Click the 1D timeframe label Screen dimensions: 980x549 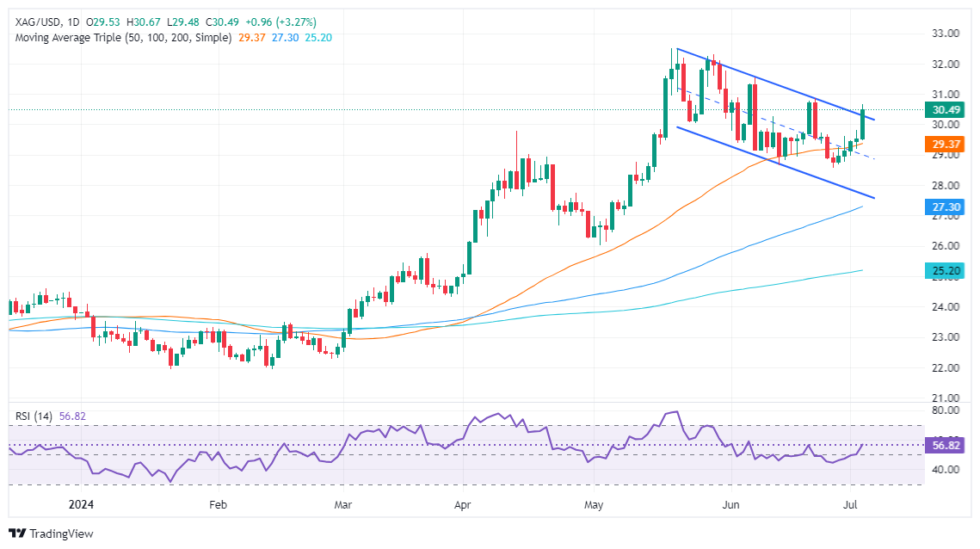point(73,22)
